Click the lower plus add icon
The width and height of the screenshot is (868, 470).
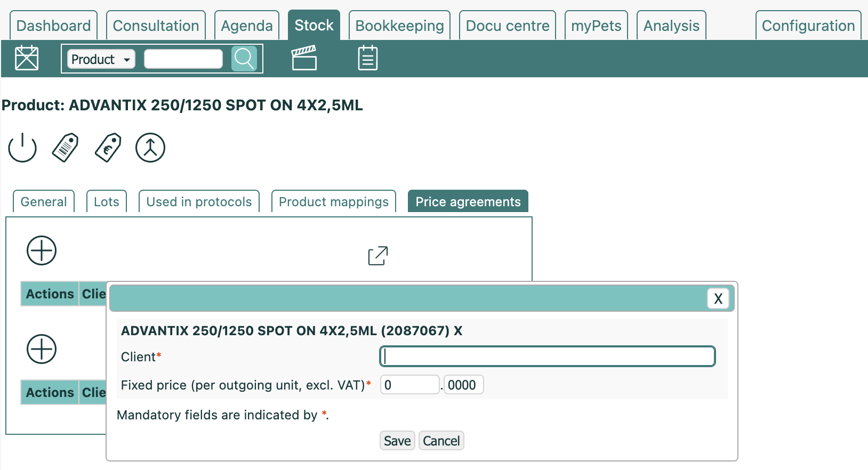tap(42, 349)
